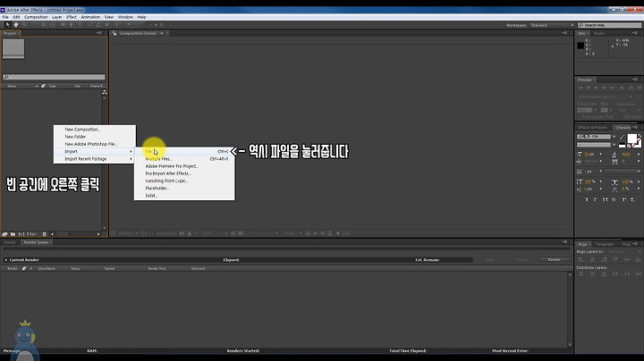
Task: Click the Create New Composition icon
Action: click(x=21, y=234)
